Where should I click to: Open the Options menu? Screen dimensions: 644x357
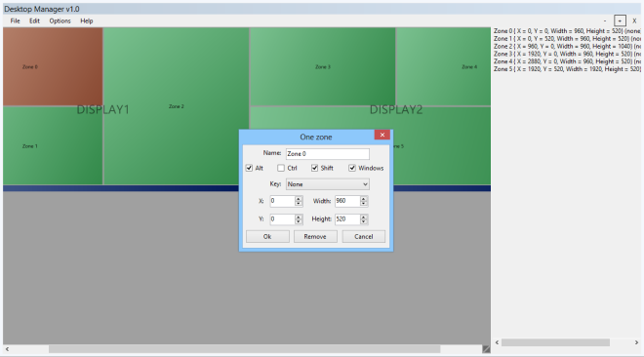[60, 20]
